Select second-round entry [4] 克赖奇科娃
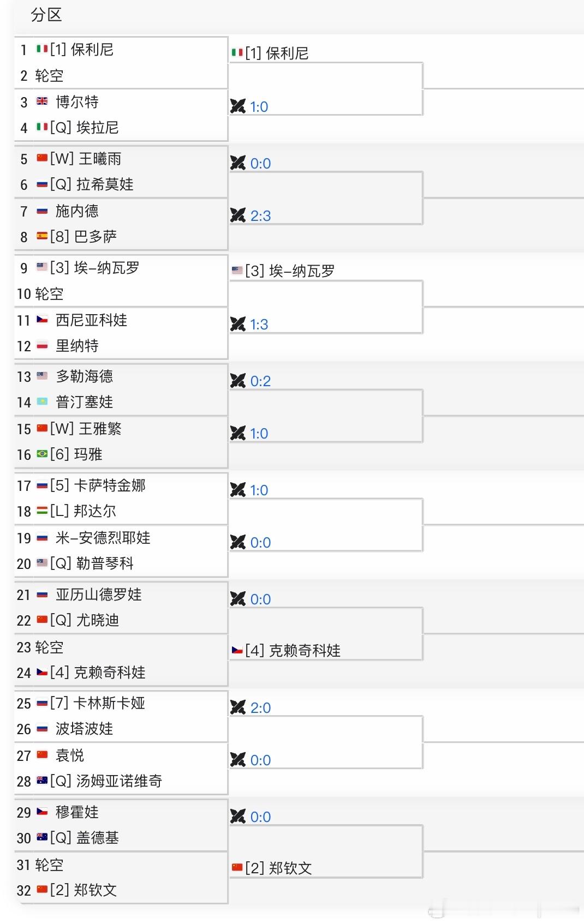584x924 pixels. point(293,650)
